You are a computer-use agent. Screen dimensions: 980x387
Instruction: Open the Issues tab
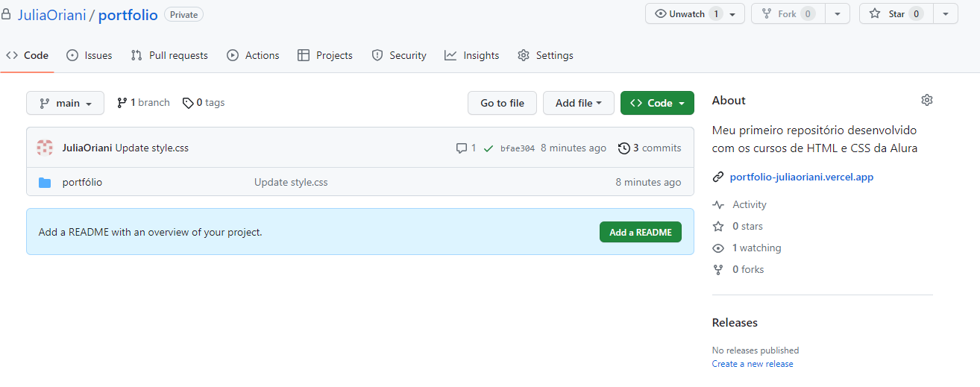[89, 55]
